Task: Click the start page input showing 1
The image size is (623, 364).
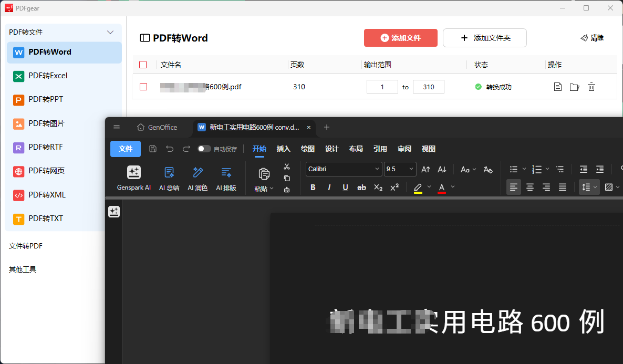Action: click(382, 87)
